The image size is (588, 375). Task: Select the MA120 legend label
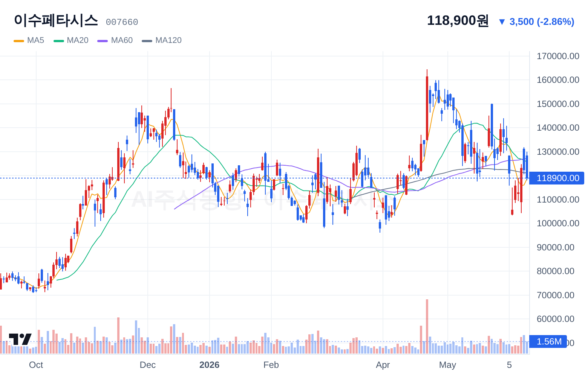pos(168,40)
